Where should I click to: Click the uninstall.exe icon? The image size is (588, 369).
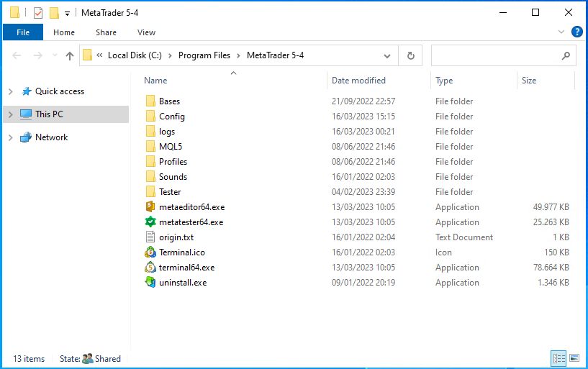click(x=150, y=282)
